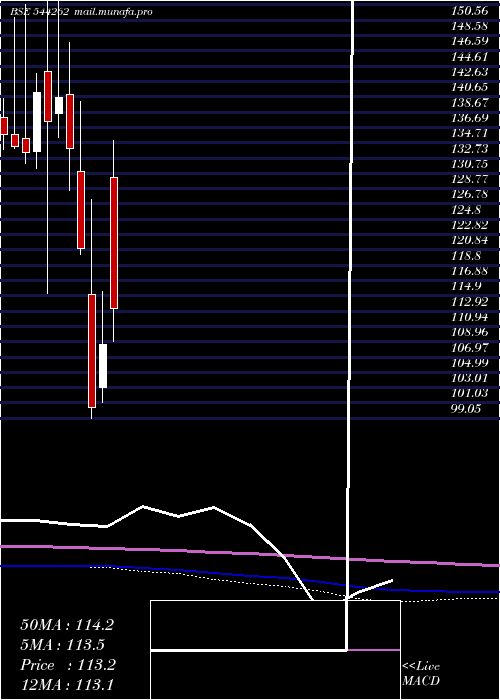Select the 130.75 price level text

pos(470,164)
